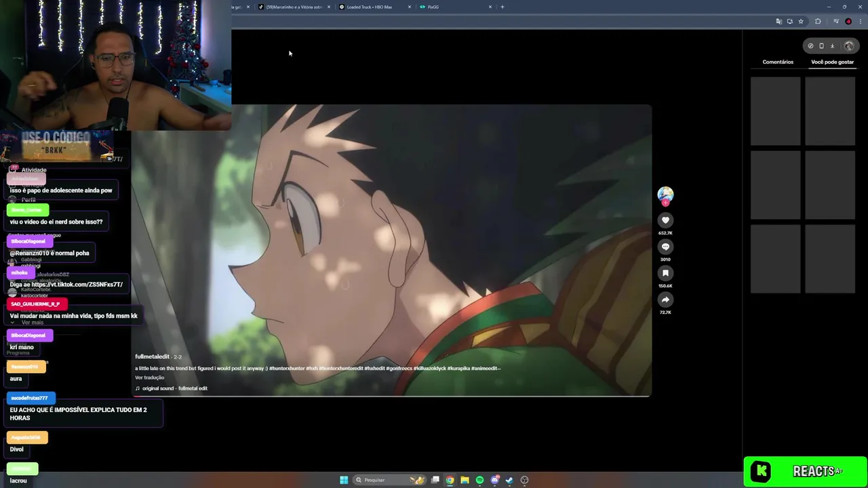Click the Pesquisar taskbar search box
Image resolution: width=868 pixels, height=488 pixels.
[389, 480]
